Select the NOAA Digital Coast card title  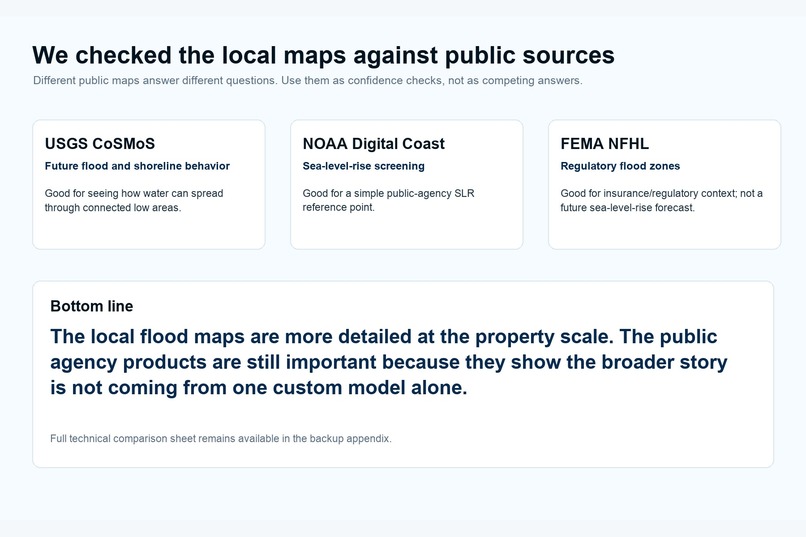point(374,143)
